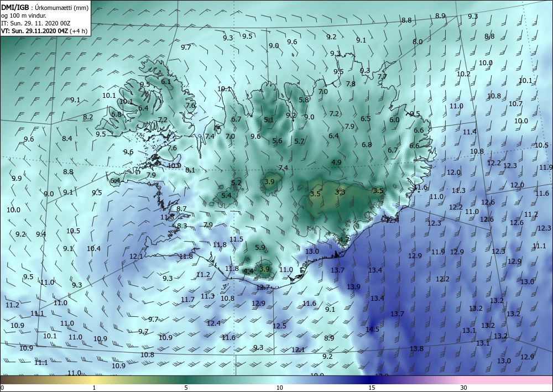Viewport: 553px width, 392px height.
Task: Select the map value '14.5'
Action: tap(372, 330)
